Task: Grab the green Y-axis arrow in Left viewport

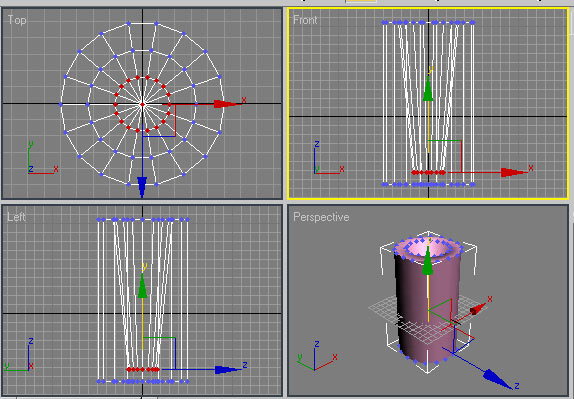Action: 142,287
